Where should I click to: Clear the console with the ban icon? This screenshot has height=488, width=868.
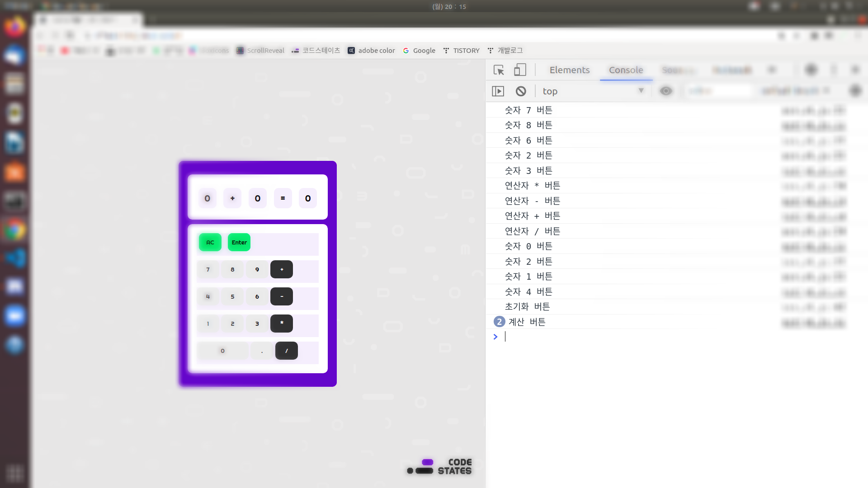click(521, 91)
